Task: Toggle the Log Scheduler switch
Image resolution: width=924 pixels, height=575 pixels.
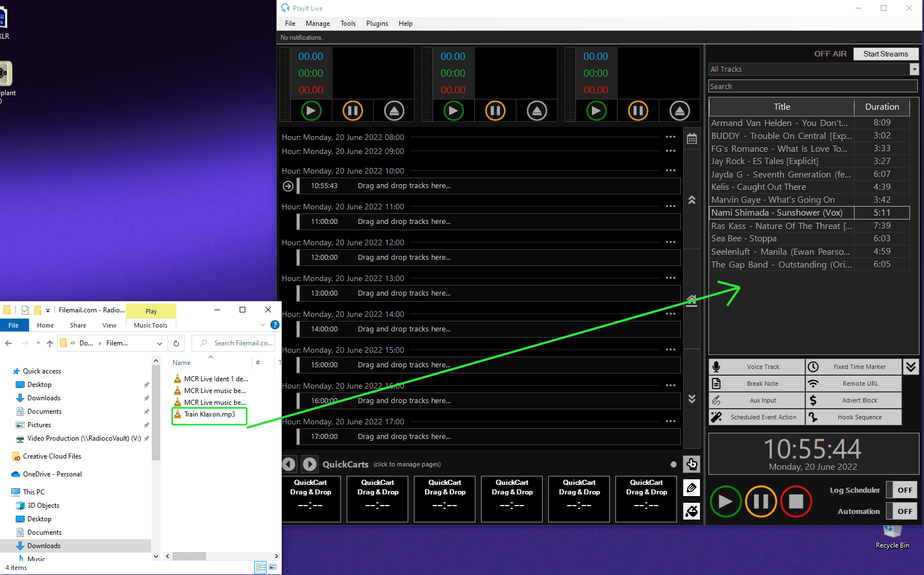Action: tap(901, 489)
